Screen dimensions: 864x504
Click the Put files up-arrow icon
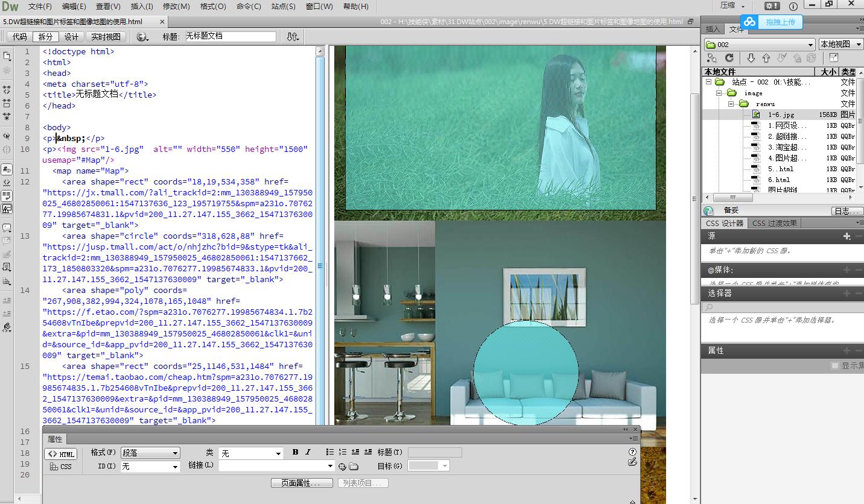coord(766,58)
